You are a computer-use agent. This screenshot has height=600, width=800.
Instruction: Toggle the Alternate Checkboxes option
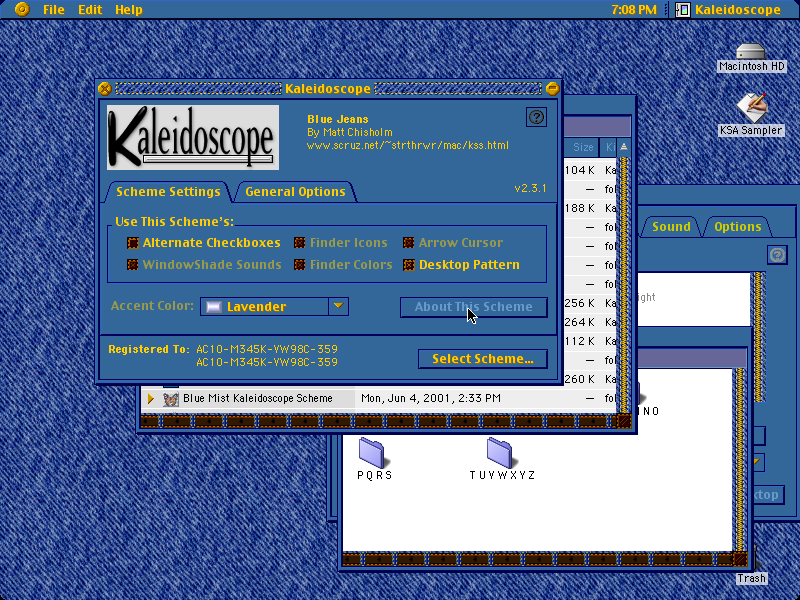(204, 243)
